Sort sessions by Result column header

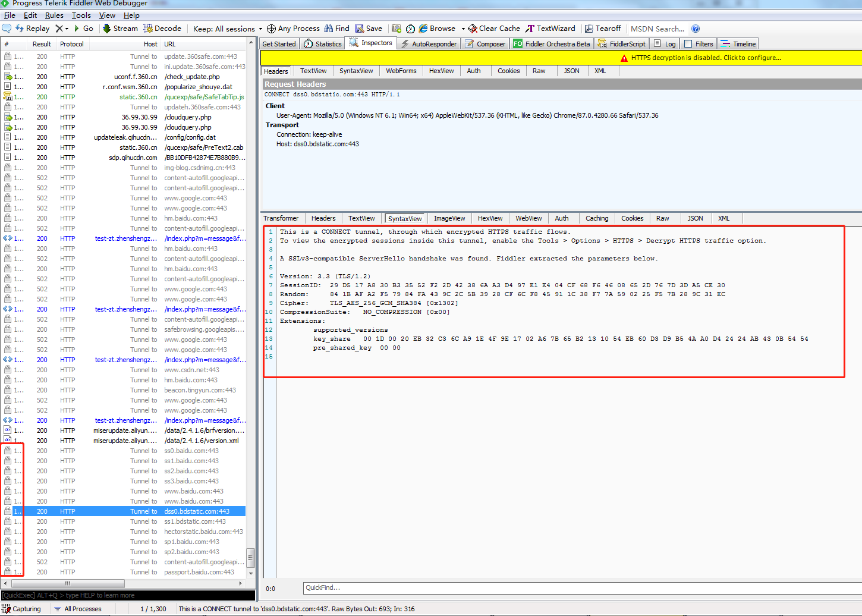42,44
